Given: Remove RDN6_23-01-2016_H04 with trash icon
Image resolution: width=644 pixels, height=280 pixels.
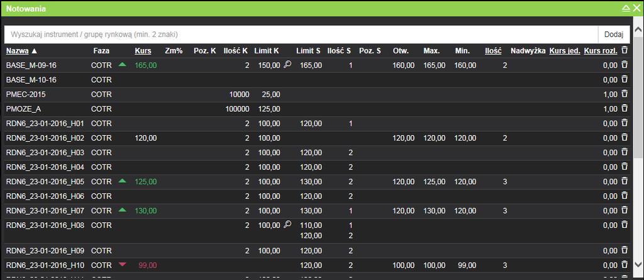Looking at the screenshot, I should coord(625,167).
